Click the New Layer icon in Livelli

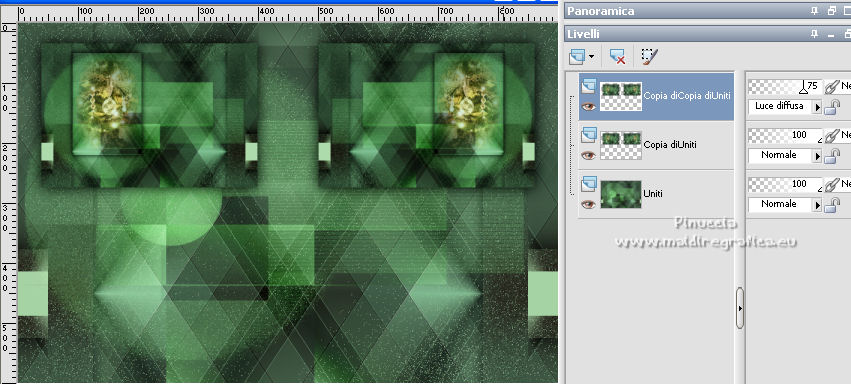click(x=577, y=56)
